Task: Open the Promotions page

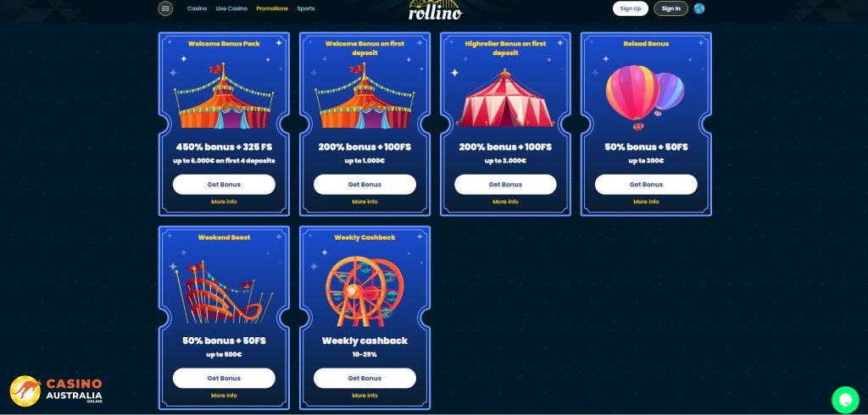Action: coord(272,8)
